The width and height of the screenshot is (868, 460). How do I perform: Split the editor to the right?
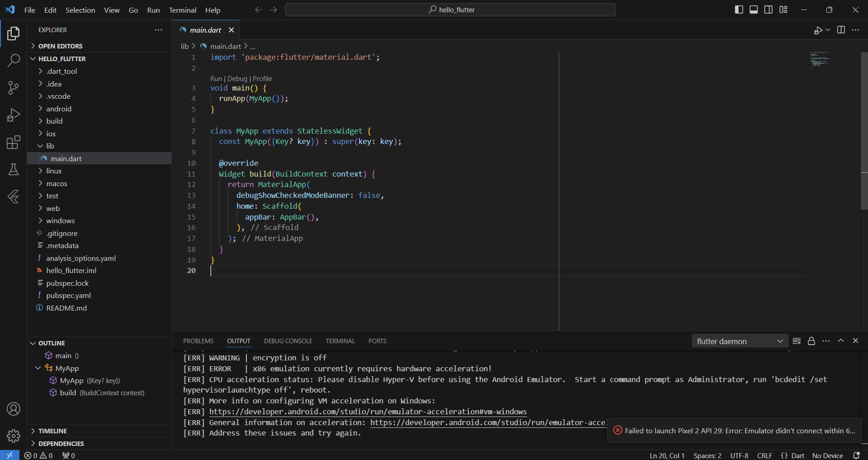(841, 30)
